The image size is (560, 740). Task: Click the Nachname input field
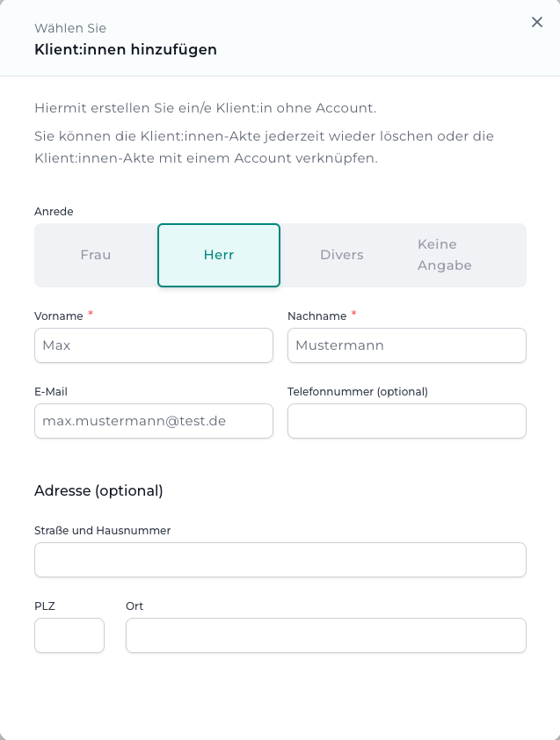click(x=406, y=345)
